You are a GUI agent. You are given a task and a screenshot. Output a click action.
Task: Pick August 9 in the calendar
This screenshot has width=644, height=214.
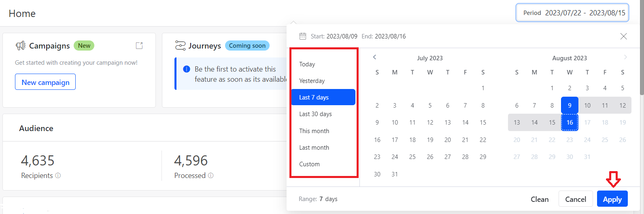(x=570, y=105)
